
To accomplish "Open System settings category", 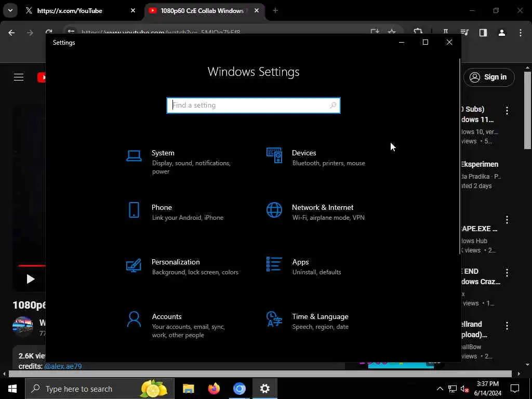I will coord(180,162).
